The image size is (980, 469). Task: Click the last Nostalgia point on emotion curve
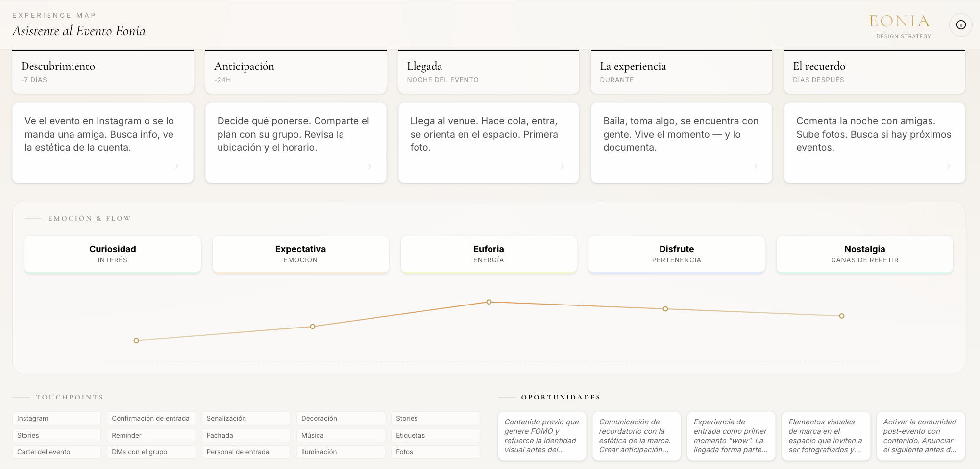(x=842, y=316)
